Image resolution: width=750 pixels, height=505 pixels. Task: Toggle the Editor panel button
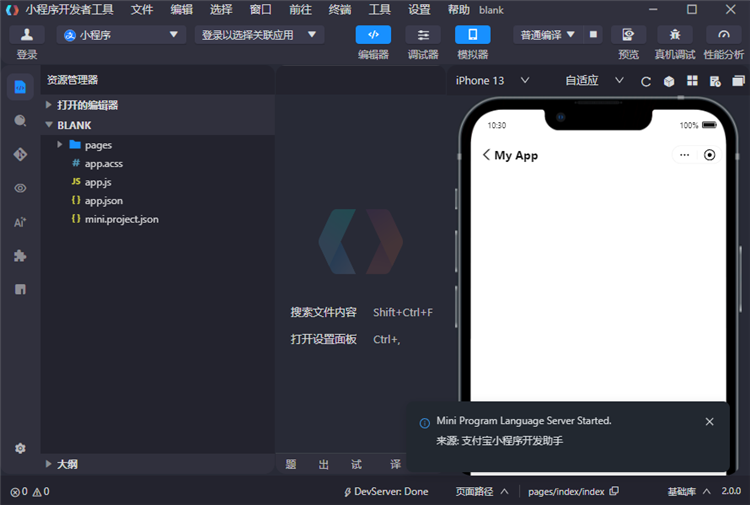click(x=373, y=34)
